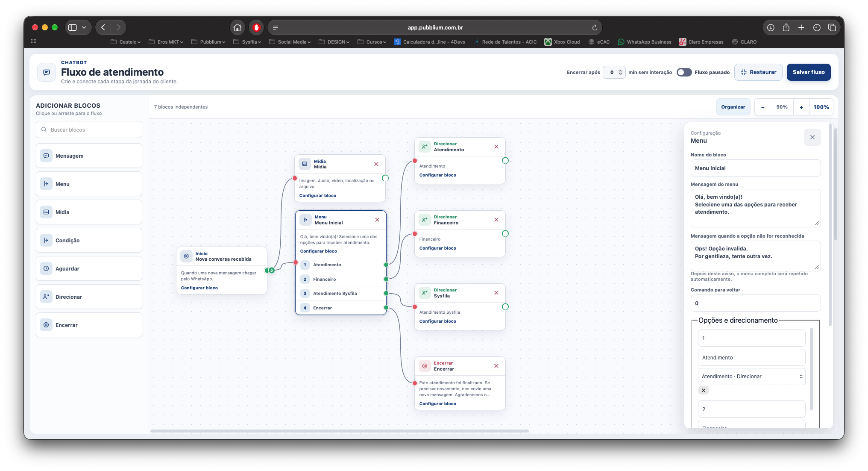Zoom out the flow canvas
Screen dimensions: 868x471
click(763, 107)
